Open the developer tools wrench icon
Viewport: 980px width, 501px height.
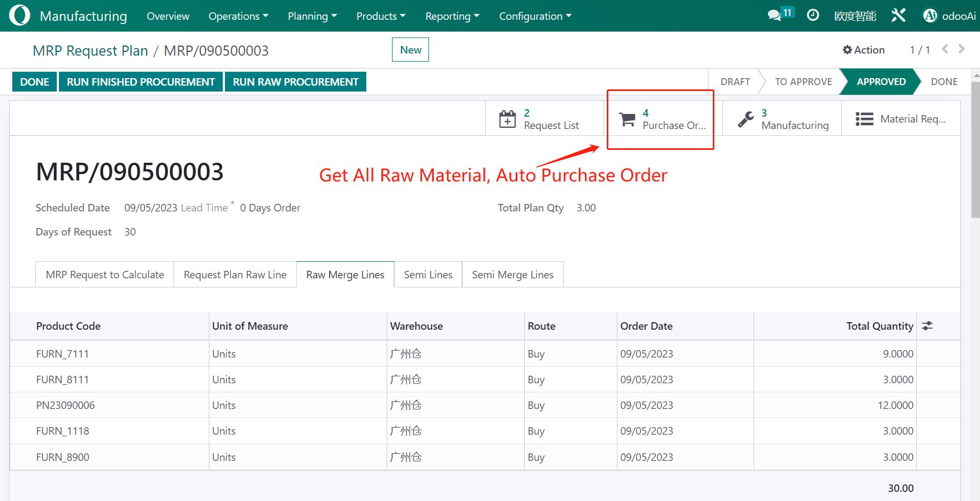[898, 16]
